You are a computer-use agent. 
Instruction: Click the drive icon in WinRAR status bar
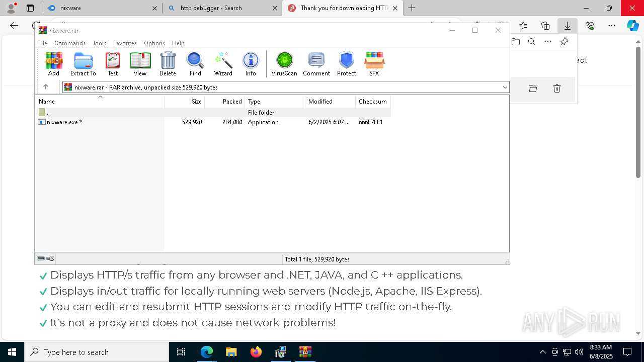point(41,258)
